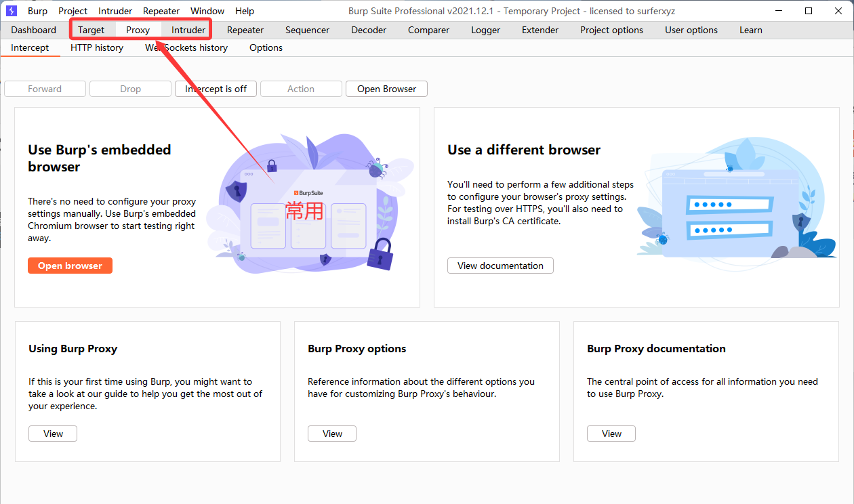Image resolution: width=854 pixels, height=504 pixels.
Task: Click the View documentation button
Action: click(500, 266)
